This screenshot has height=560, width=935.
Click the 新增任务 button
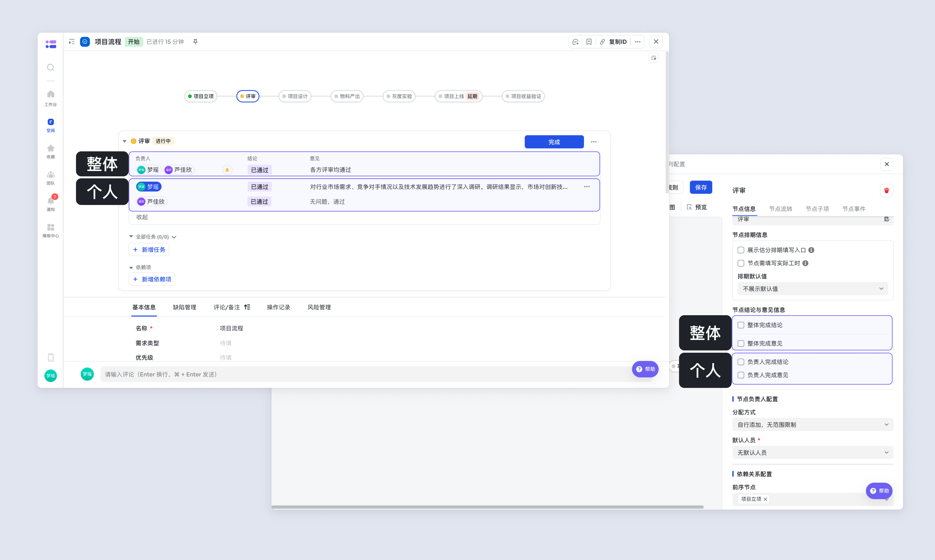tap(149, 250)
